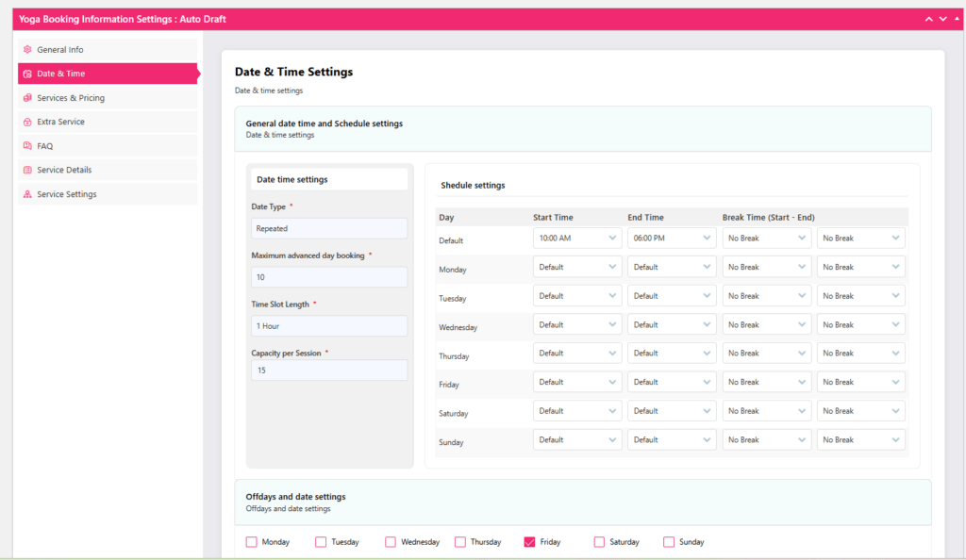
Task: Collapse panel using the small triangle toggle
Action: [957, 19]
